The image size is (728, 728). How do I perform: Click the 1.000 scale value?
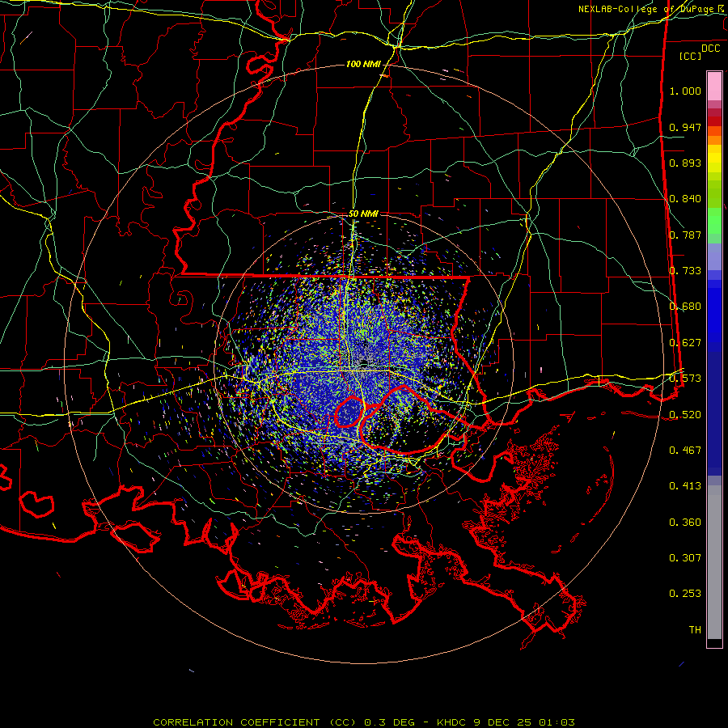(x=685, y=91)
